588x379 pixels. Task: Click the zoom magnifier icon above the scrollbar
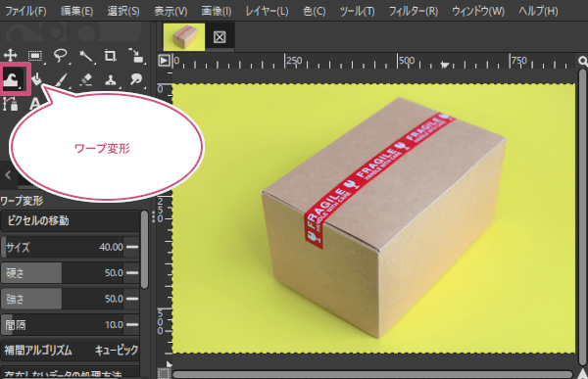[x=583, y=61]
